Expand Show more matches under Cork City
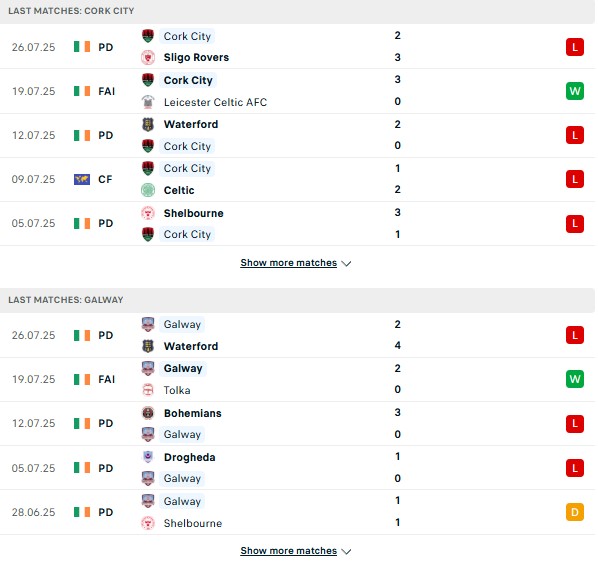 (289, 263)
